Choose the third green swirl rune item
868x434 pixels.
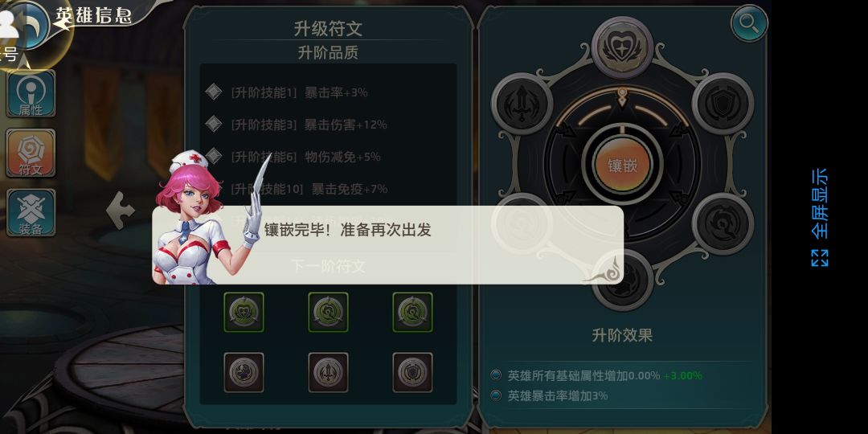[412, 312]
